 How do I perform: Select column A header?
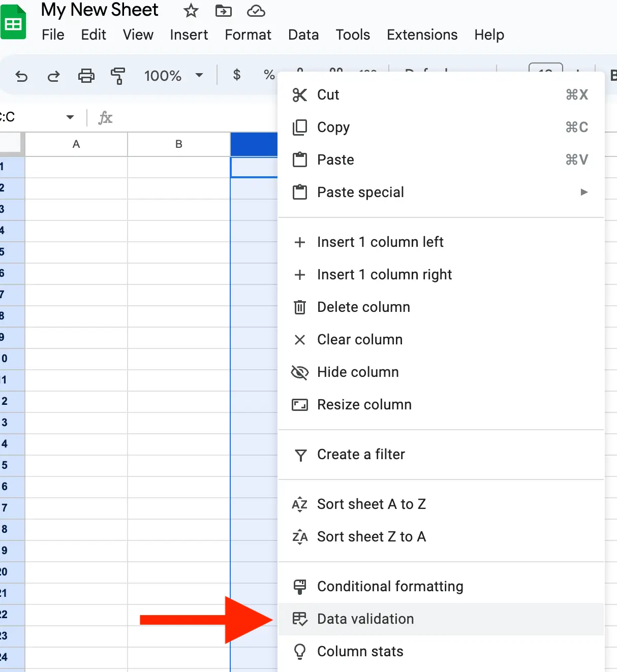(76, 144)
